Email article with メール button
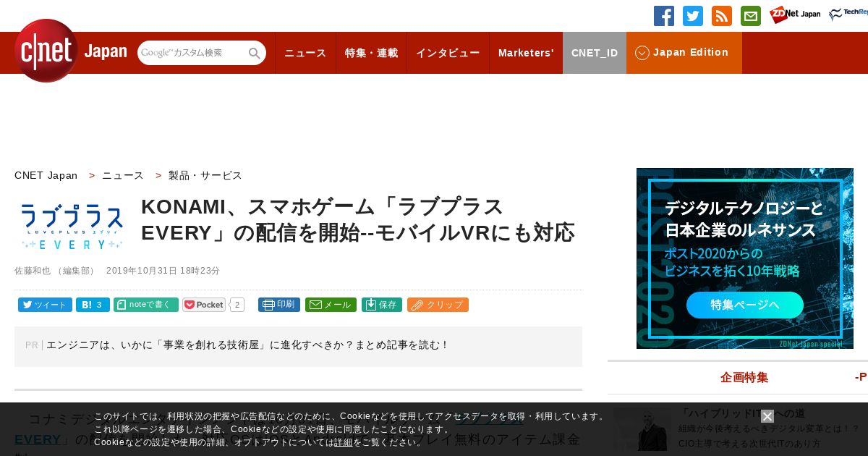The width and height of the screenshot is (868, 456). pos(331,305)
